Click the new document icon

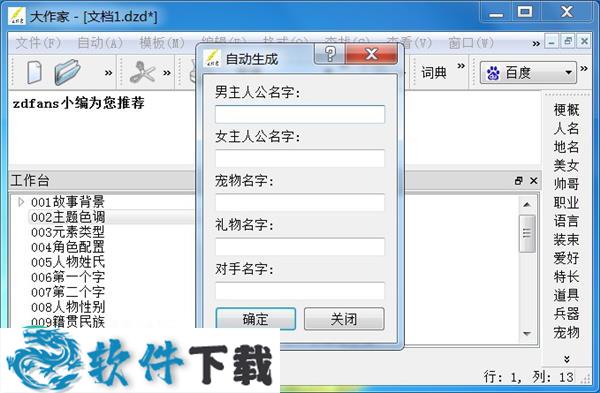pos(34,72)
